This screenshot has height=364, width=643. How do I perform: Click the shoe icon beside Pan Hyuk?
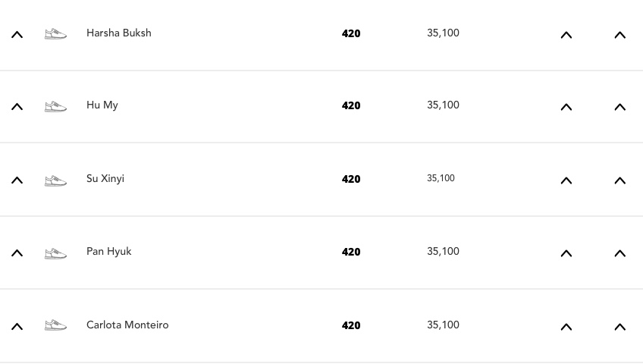point(55,253)
